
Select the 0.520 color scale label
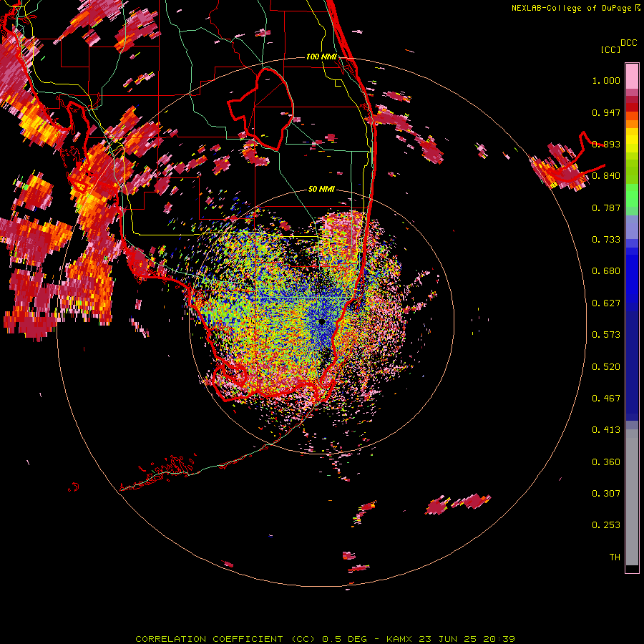606,367
